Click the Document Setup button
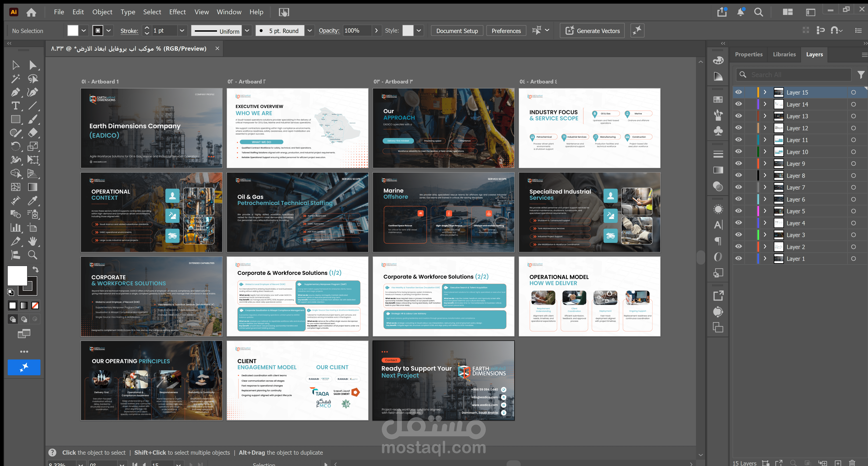 (x=457, y=31)
